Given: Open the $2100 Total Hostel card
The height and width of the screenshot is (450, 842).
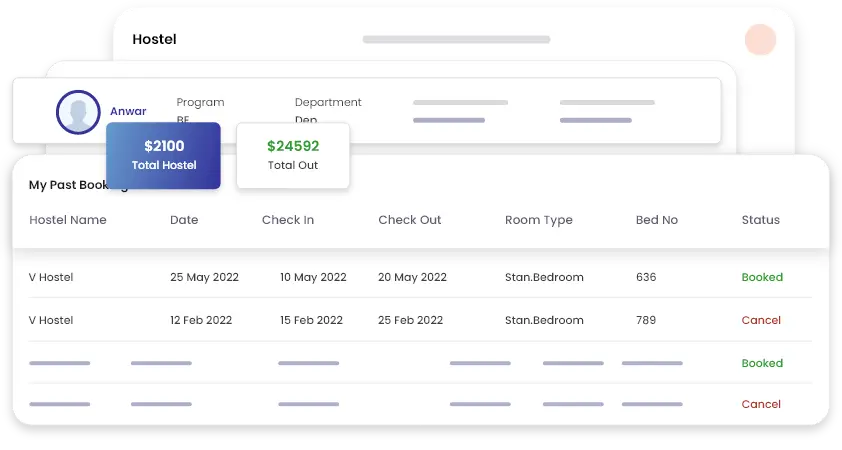Looking at the screenshot, I should click(163, 155).
